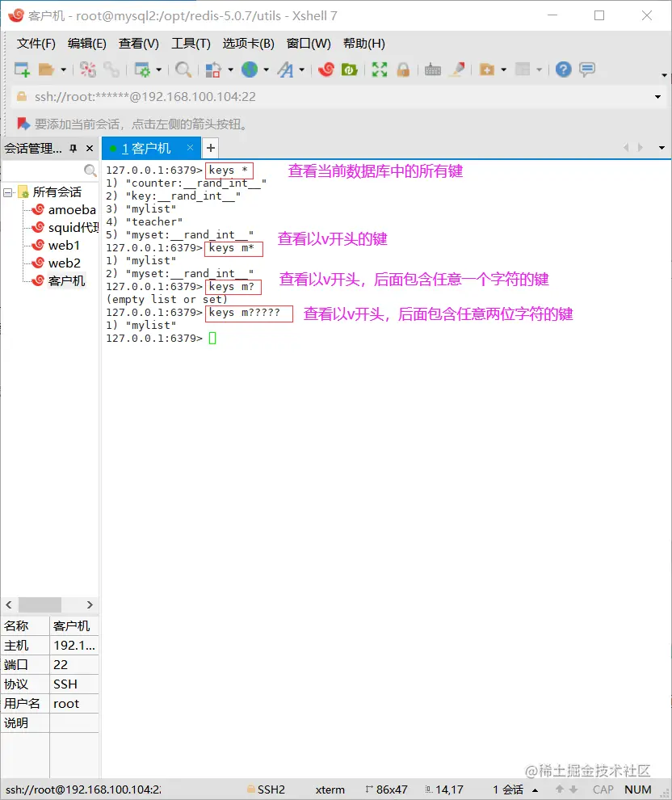Open the 窗口(W) menu
672x800 pixels.
point(309,44)
